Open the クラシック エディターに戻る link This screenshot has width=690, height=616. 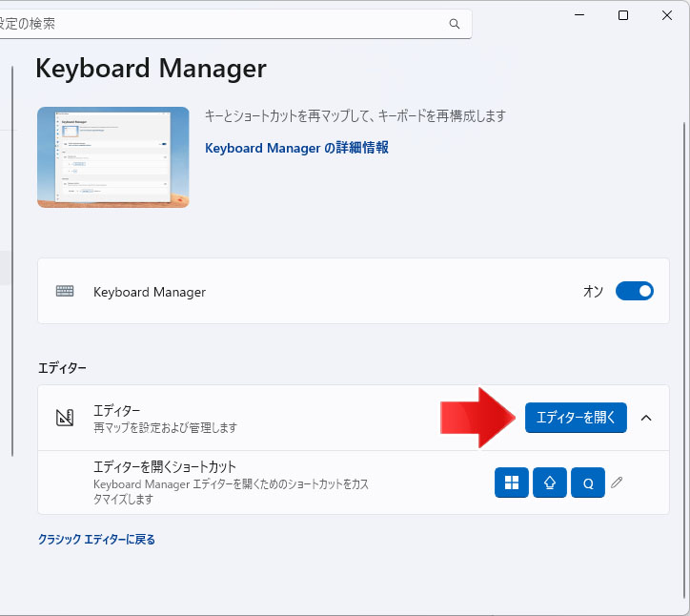point(96,540)
